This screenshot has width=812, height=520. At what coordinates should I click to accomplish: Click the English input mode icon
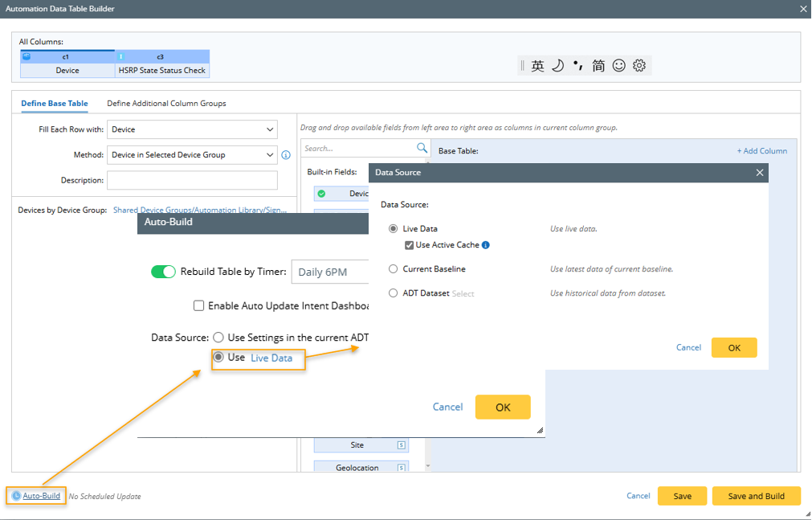[x=537, y=66]
